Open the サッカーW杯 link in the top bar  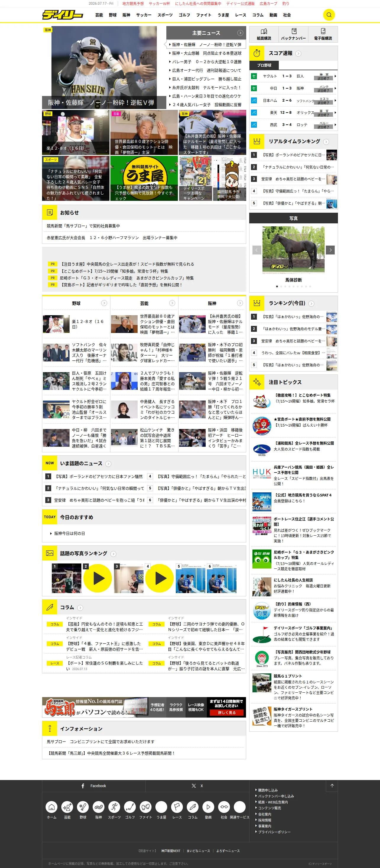(x=159, y=4)
